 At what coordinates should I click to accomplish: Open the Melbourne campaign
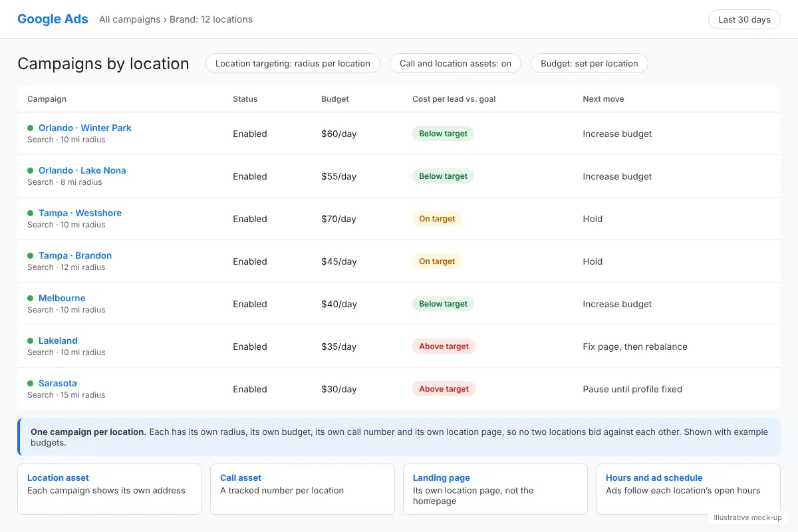coord(62,298)
